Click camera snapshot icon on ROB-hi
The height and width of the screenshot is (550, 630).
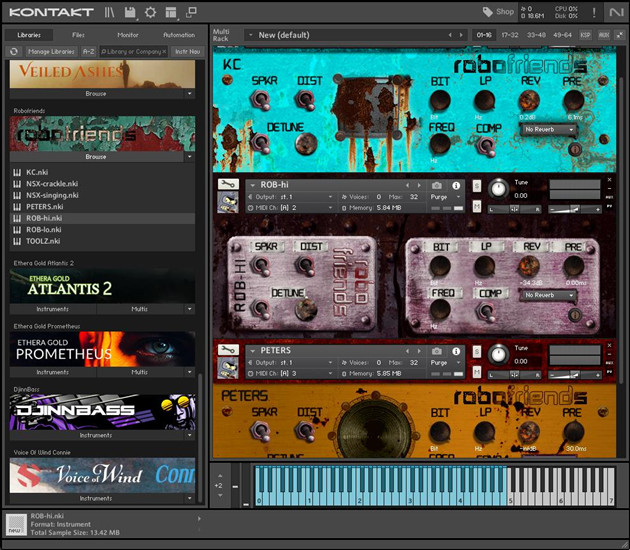[436, 186]
